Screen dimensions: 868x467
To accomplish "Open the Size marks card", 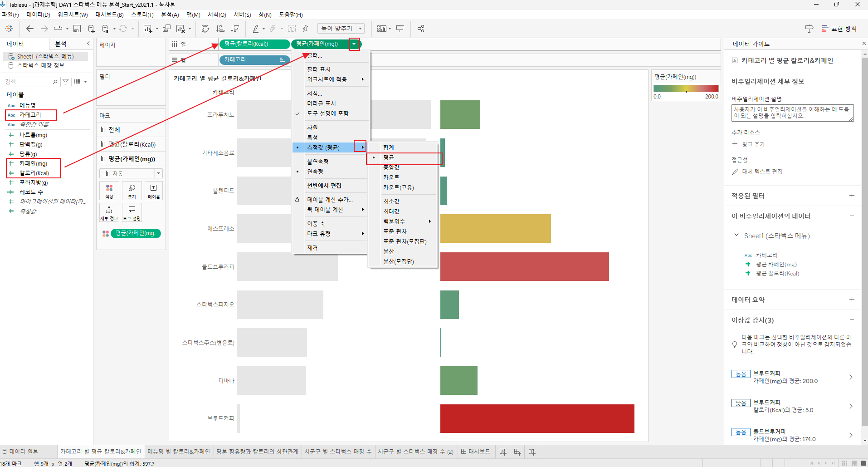I will [132, 191].
